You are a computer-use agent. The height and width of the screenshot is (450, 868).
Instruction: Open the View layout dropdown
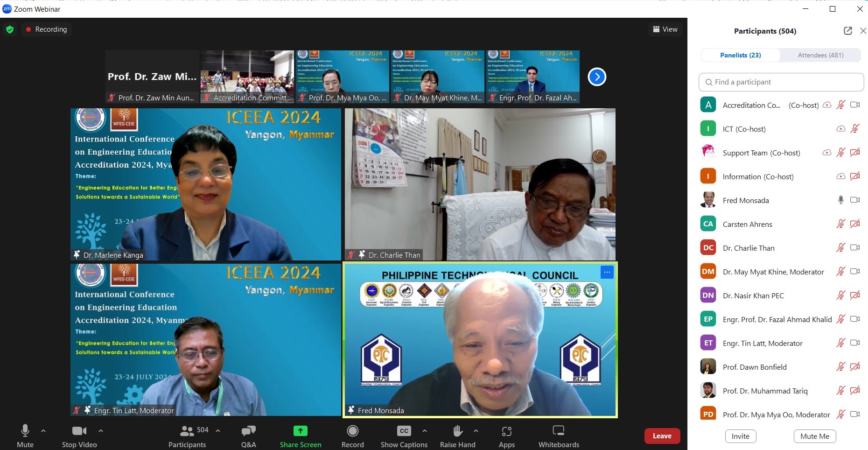coord(665,29)
